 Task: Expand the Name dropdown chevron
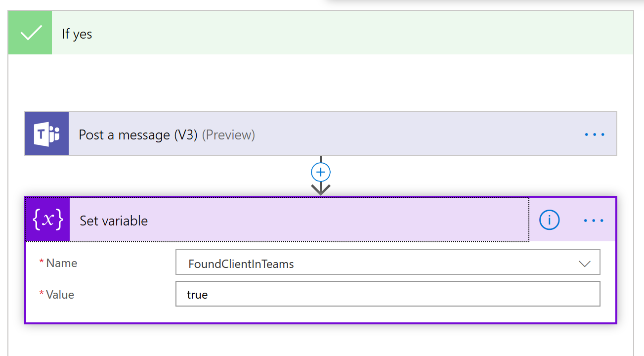tap(584, 264)
